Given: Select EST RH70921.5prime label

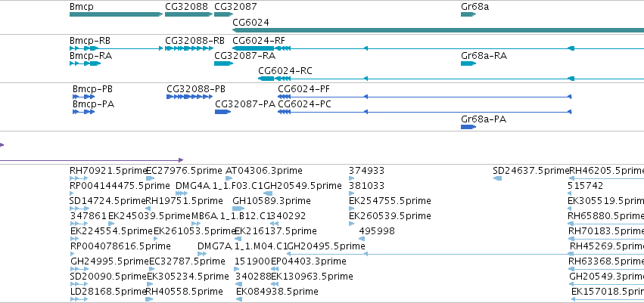Looking at the screenshot, I should pos(108,171).
